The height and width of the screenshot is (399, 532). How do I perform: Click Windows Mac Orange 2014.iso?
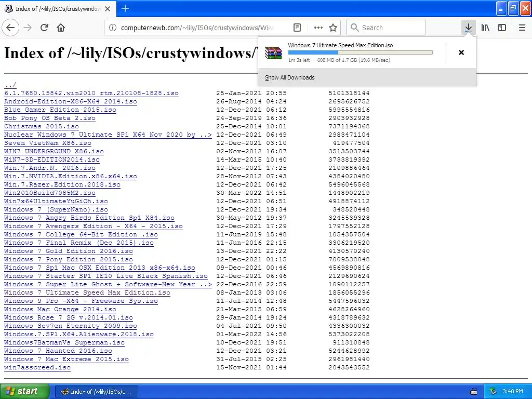pyautogui.click(x=60, y=309)
